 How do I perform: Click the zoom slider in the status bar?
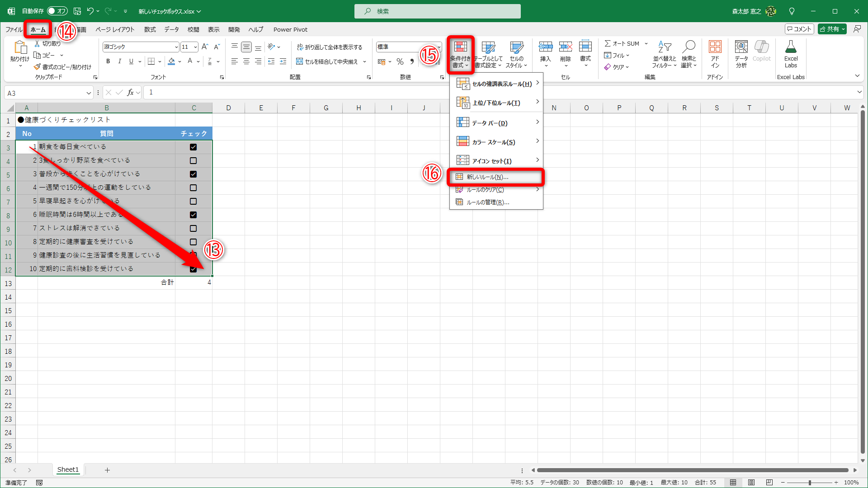point(809,483)
